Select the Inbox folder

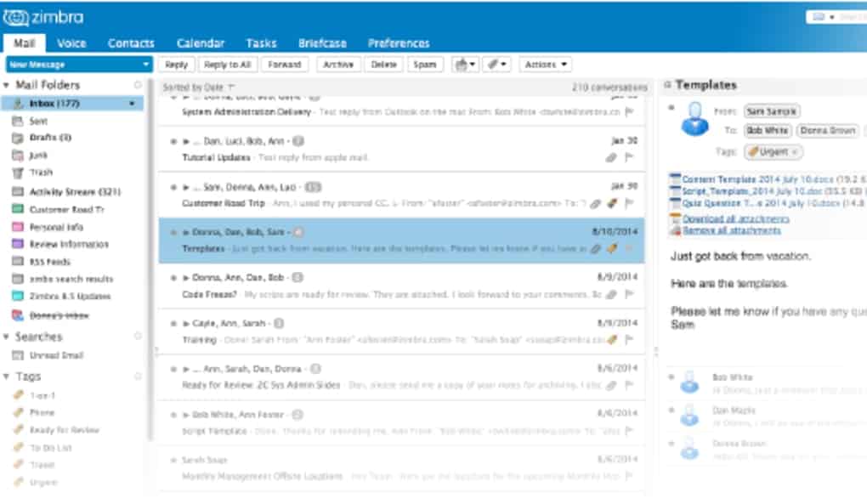(72, 104)
